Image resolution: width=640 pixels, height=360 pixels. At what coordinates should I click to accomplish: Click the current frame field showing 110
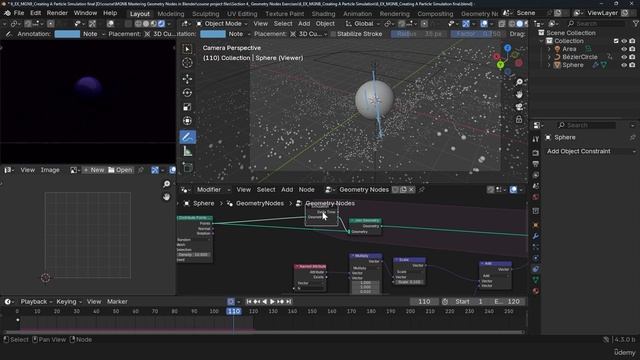[x=424, y=302]
